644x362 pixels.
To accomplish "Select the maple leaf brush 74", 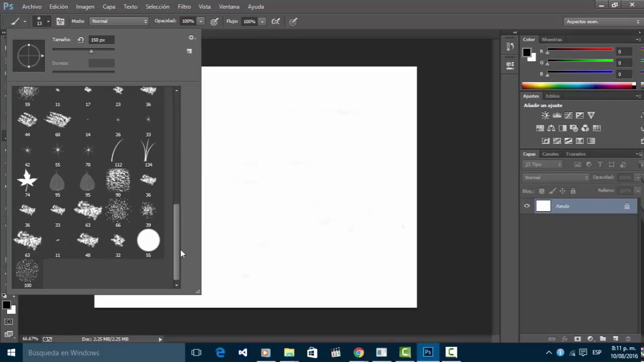I will (x=27, y=180).
